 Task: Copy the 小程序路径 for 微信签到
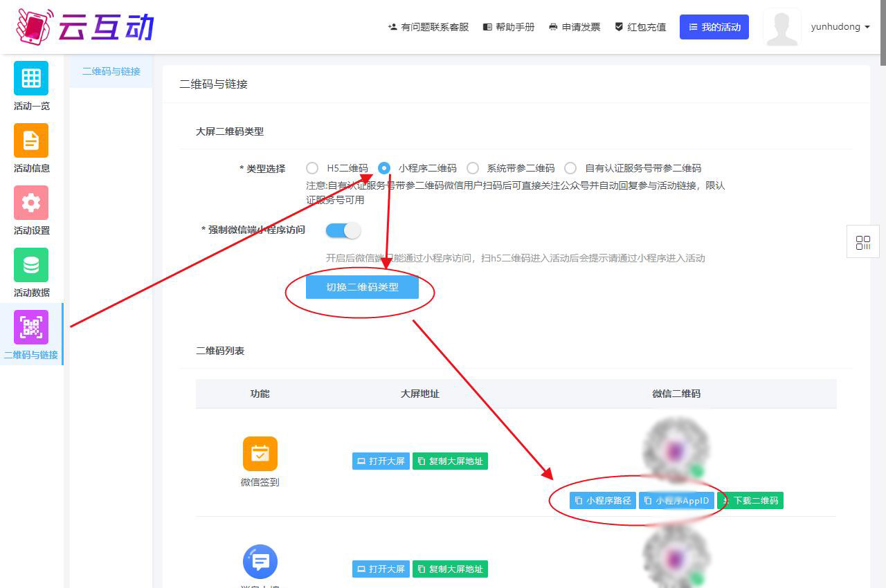coord(602,501)
